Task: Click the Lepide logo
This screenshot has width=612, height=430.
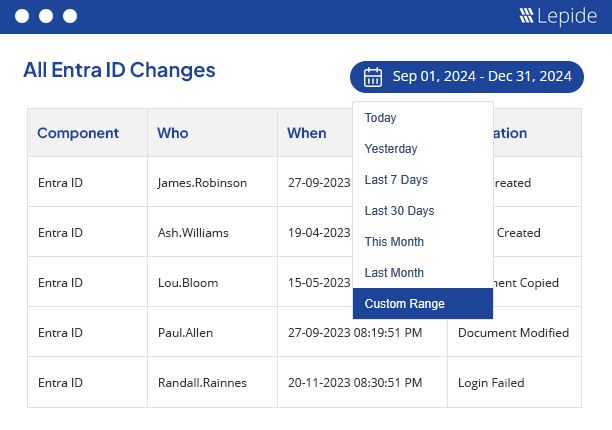Action: [x=558, y=16]
